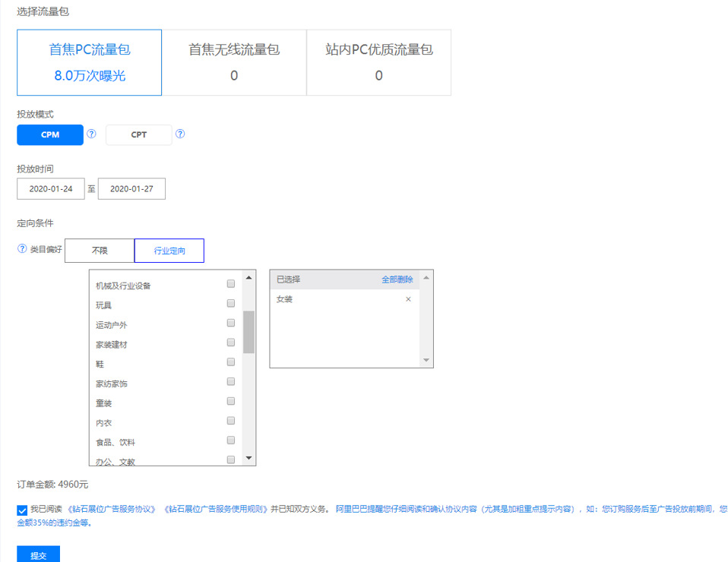Click the selected panel scroll-down arrow
This screenshot has width=728, height=562.
coord(426,360)
